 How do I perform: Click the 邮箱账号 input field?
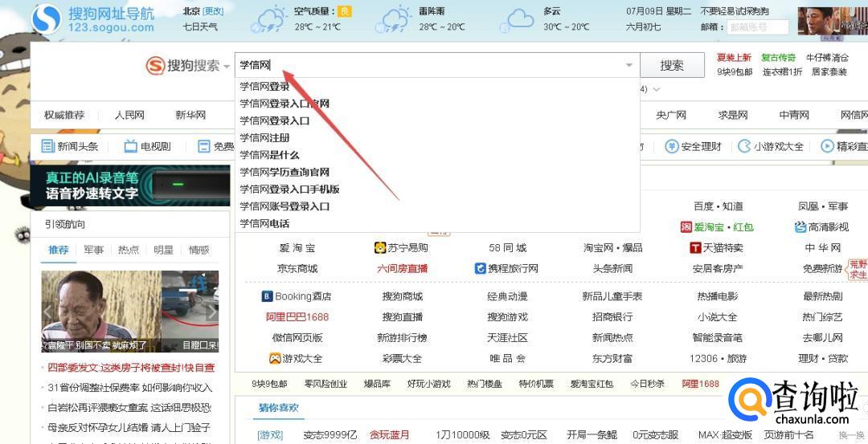click(758, 26)
